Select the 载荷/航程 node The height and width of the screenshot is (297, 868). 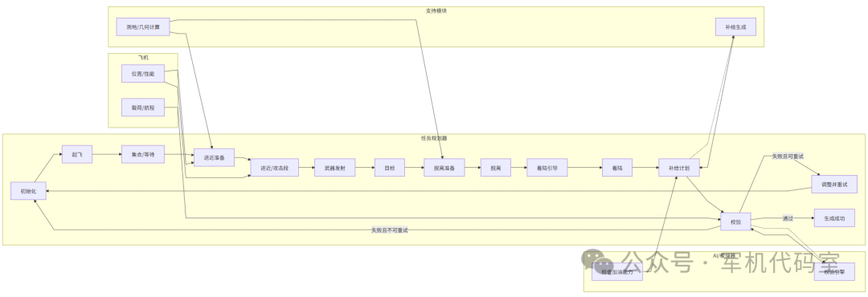tap(143, 108)
